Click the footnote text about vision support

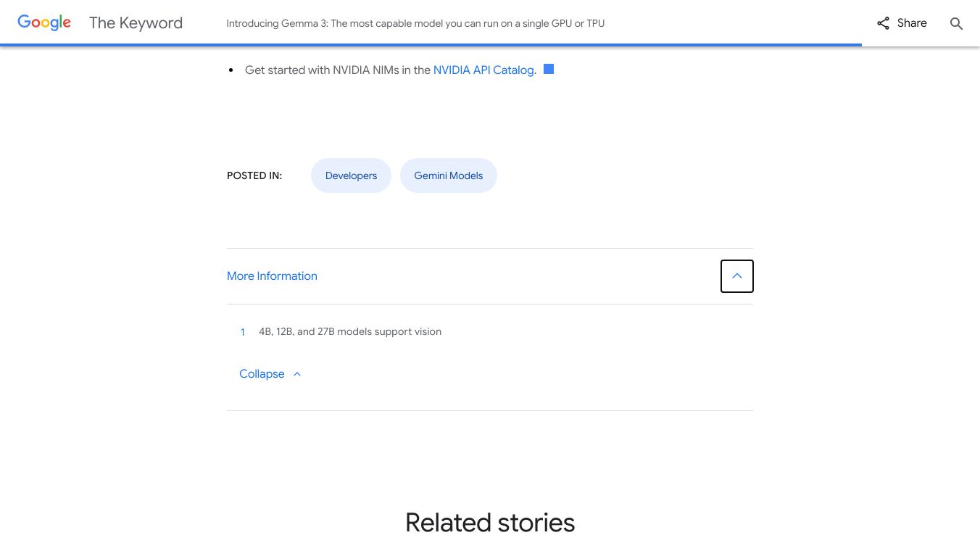pos(350,331)
